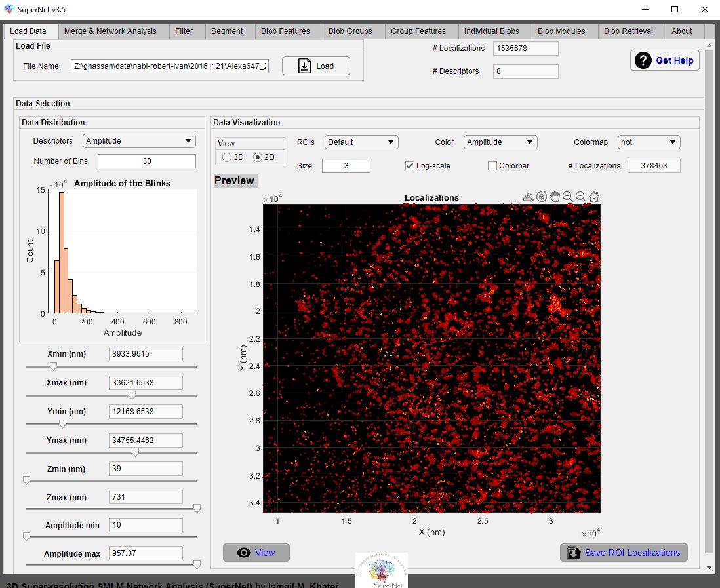Viewport: 720px width, 588px height.
Task: Click the Zmax value field 731
Action: [x=146, y=497]
